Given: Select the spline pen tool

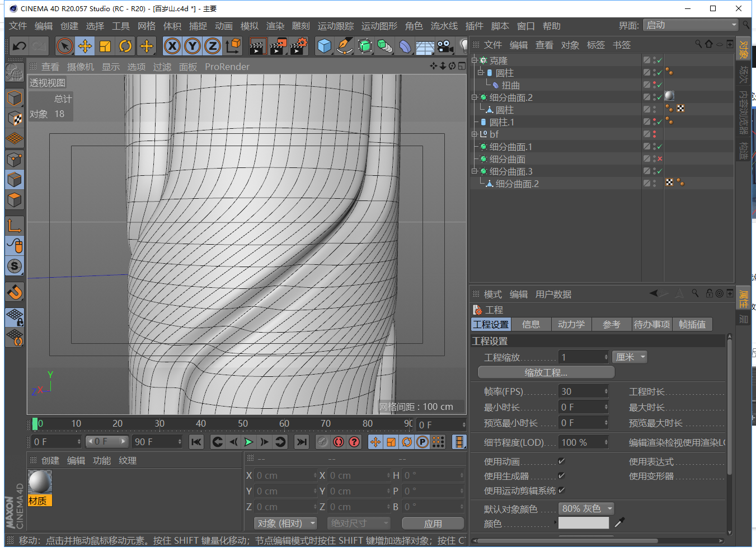Looking at the screenshot, I should coord(345,46).
